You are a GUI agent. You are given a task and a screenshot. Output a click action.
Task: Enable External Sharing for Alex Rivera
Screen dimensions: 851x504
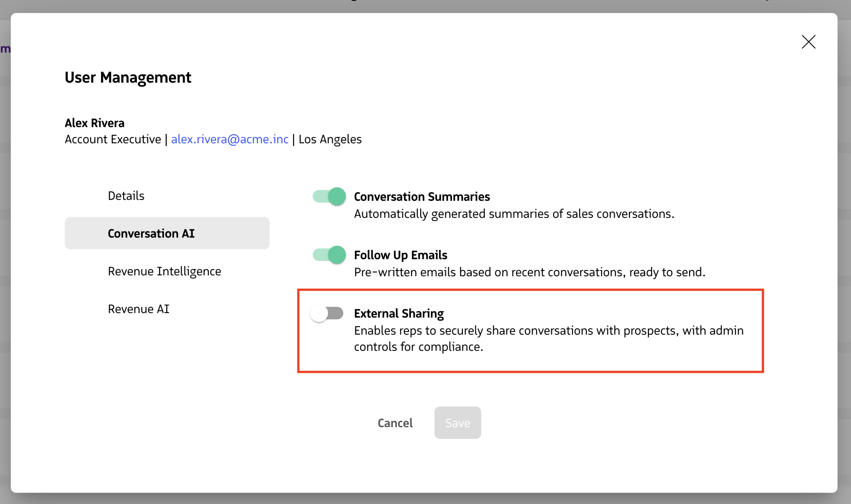click(327, 313)
